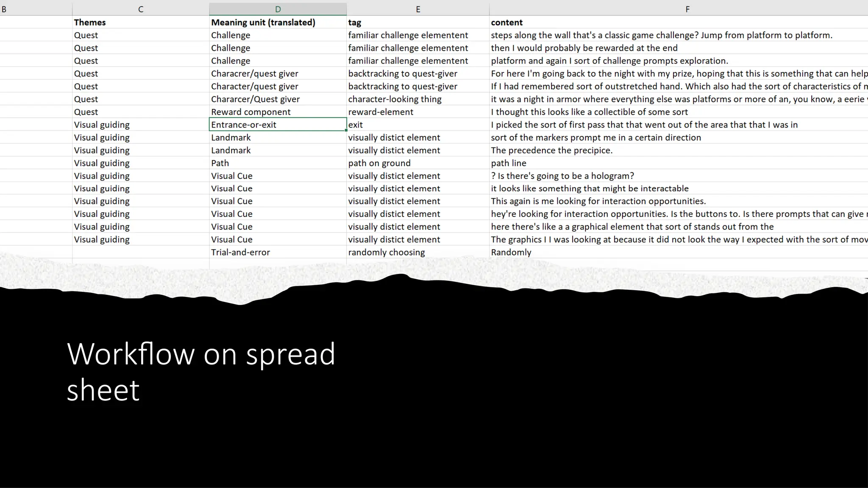Image resolution: width=868 pixels, height=488 pixels.
Task: Select the "exit" tag cell
Action: tap(418, 125)
